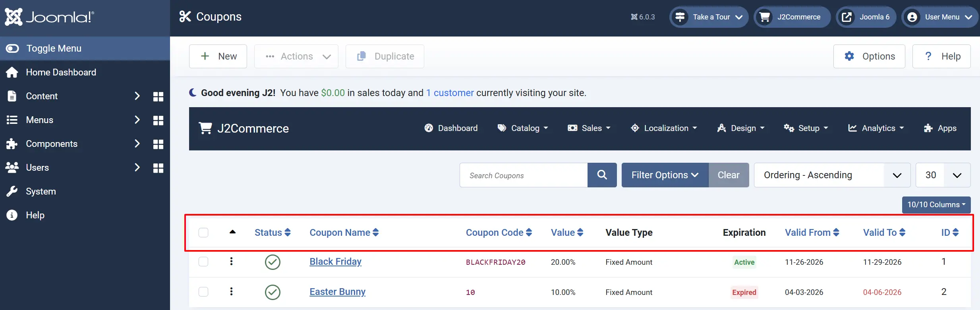Click the Search Coupons input field
This screenshot has width=980, height=310.
pyautogui.click(x=524, y=175)
